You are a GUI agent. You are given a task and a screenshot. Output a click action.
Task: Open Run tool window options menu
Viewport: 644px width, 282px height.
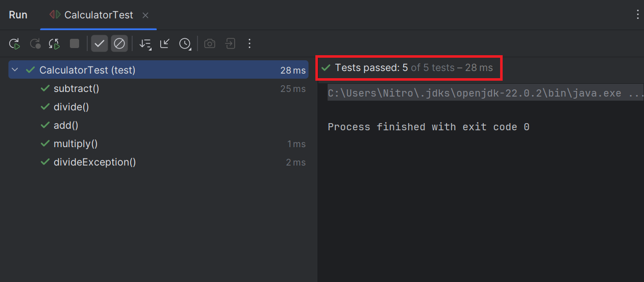[637, 15]
